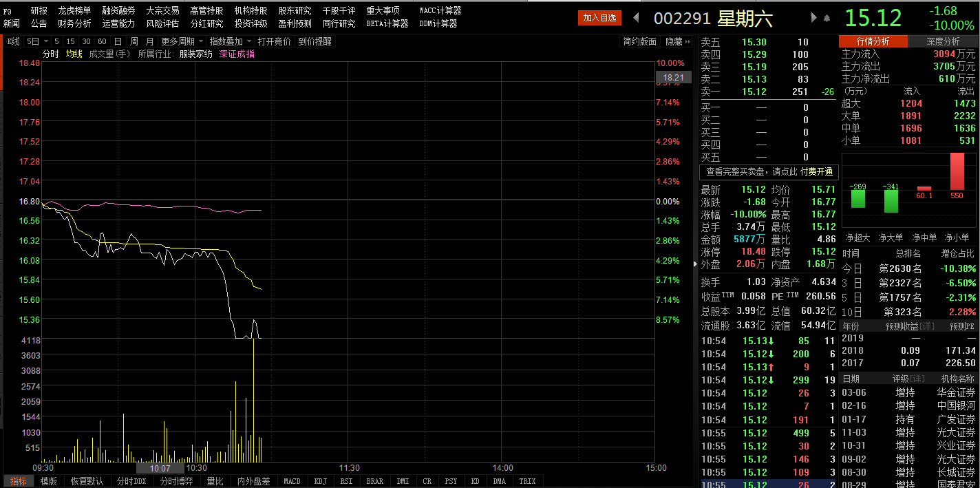This screenshot has height=488, width=980.
Task: Open the 龙虎榜单 menu item
Action: (74, 11)
